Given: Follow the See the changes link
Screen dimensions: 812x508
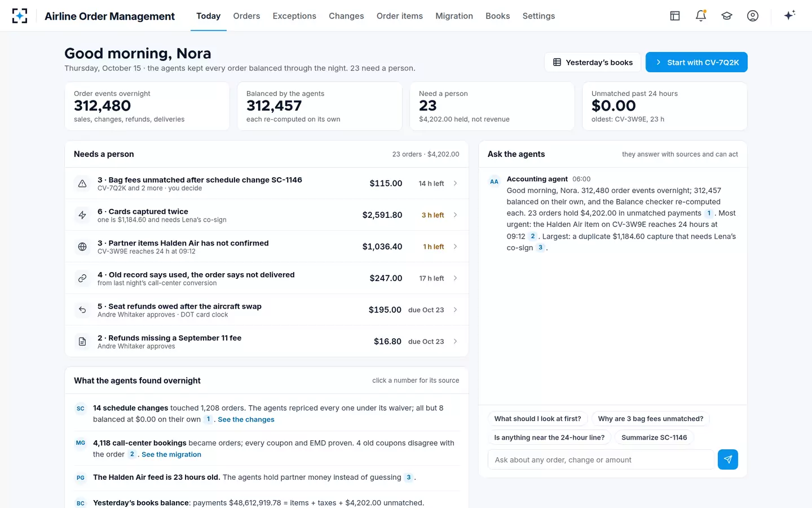Looking at the screenshot, I should pos(246,419).
